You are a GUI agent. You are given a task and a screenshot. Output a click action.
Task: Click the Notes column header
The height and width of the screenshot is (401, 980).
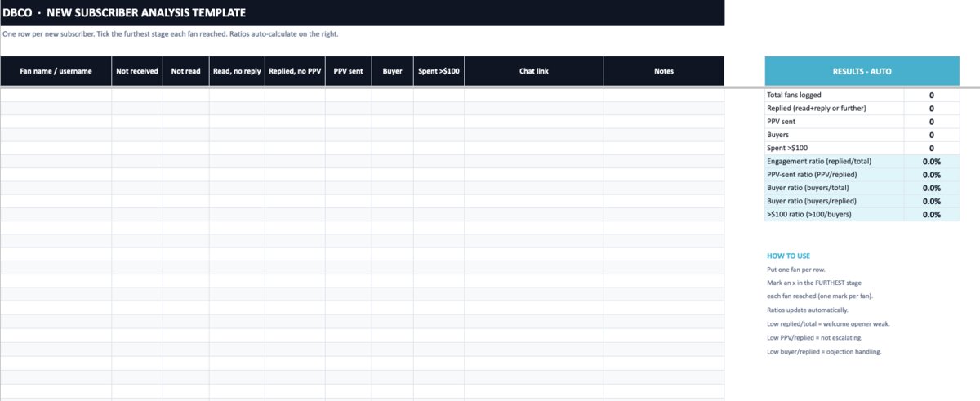pos(664,71)
